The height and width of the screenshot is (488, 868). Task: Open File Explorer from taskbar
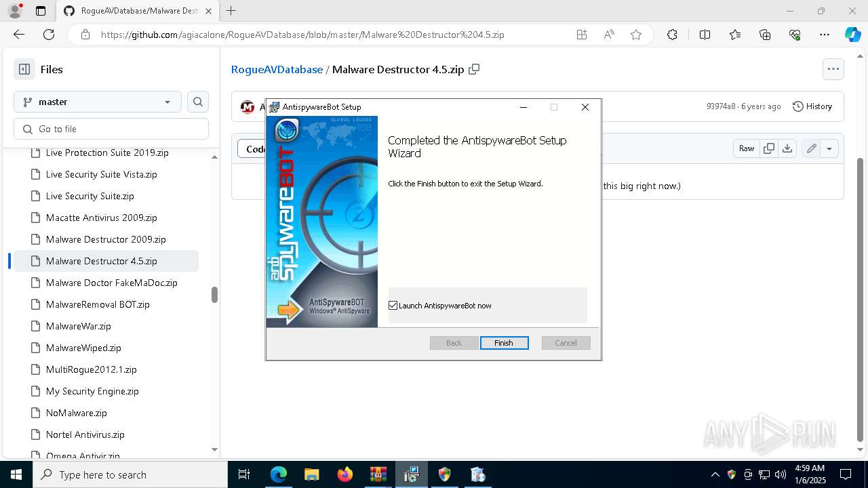pyautogui.click(x=312, y=474)
